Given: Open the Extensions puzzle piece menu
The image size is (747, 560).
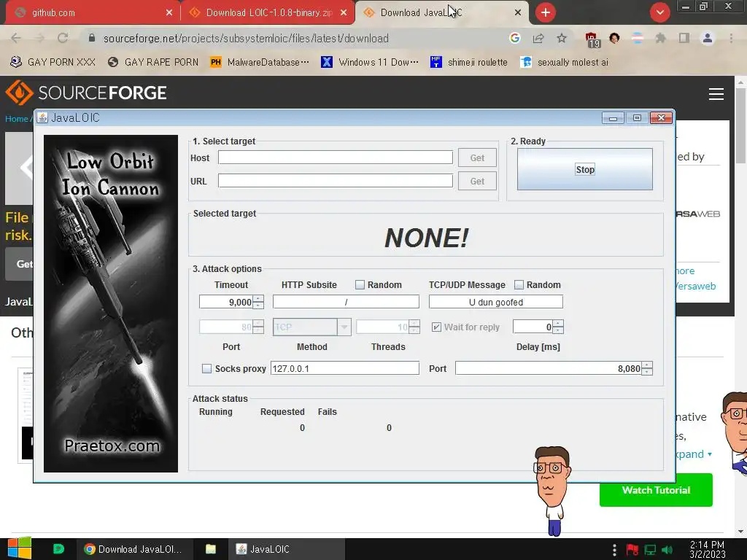Looking at the screenshot, I should click(x=660, y=38).
